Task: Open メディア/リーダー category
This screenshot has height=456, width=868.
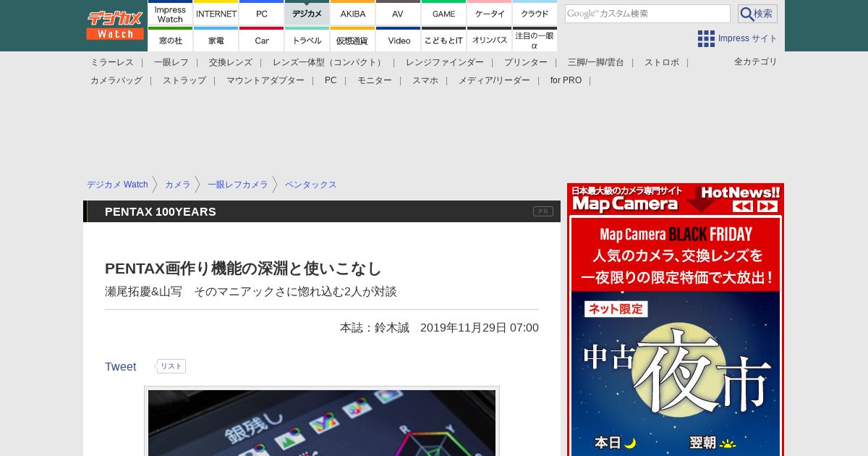Action: coord(494,80)
